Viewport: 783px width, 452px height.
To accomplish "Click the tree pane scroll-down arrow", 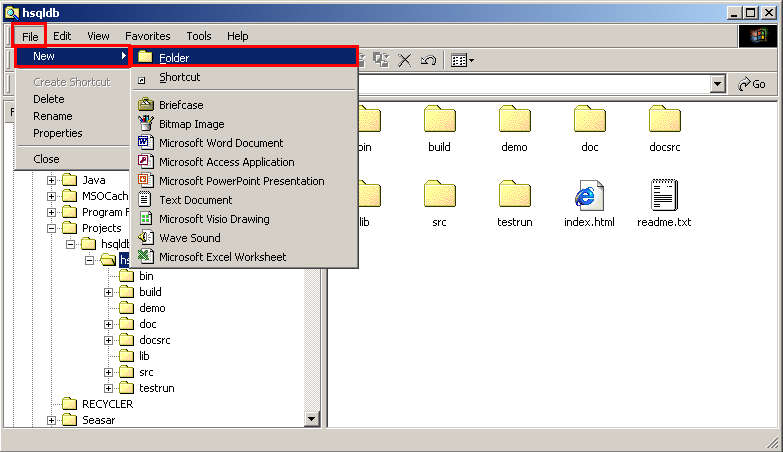I will tap(311, 419).
